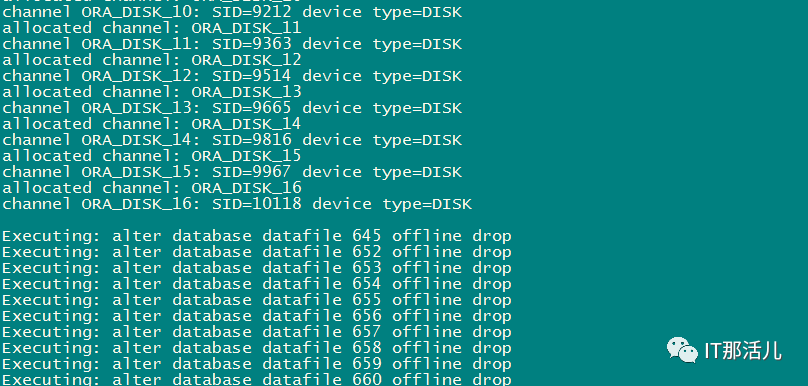Click the line with datafile 659 offline drop
808x386 pixels.
click(x=257, y=364)
